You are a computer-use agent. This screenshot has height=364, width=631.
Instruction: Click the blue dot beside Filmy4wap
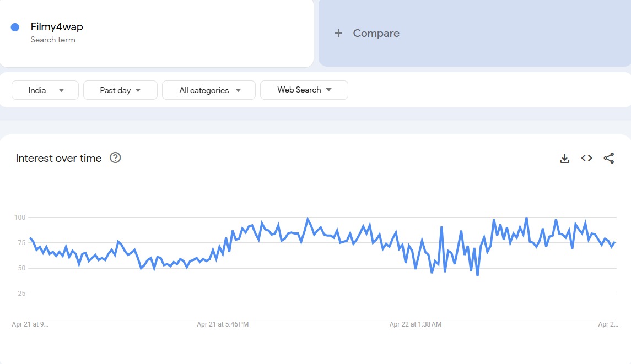15,27
